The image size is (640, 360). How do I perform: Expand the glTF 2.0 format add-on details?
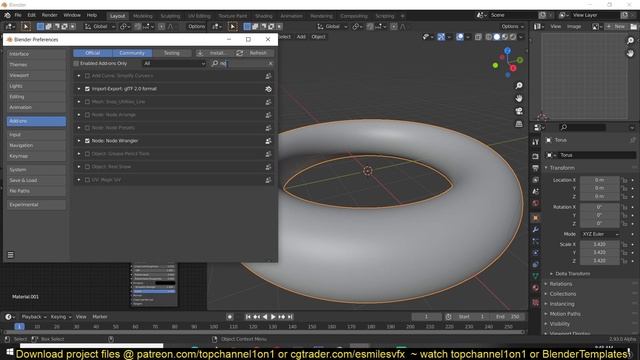(79, 89)
